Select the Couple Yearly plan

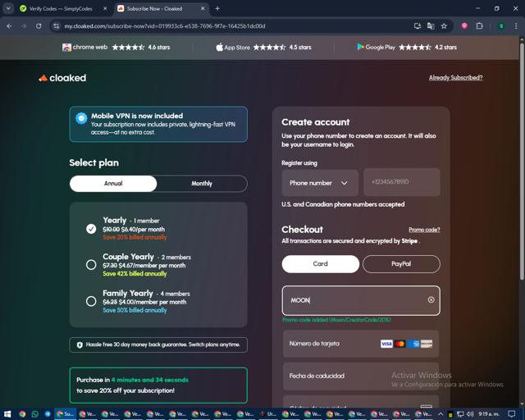(x=91, y=265)
